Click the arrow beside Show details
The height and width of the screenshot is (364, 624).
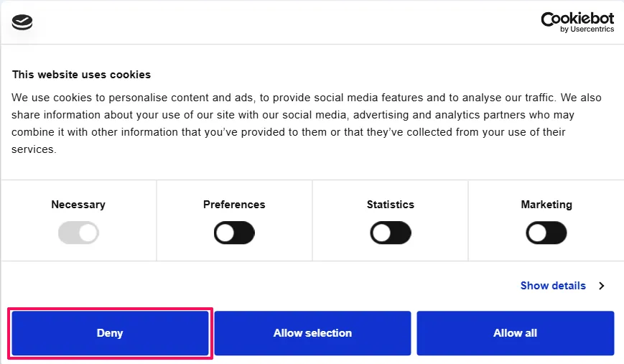tap(602, 286)
